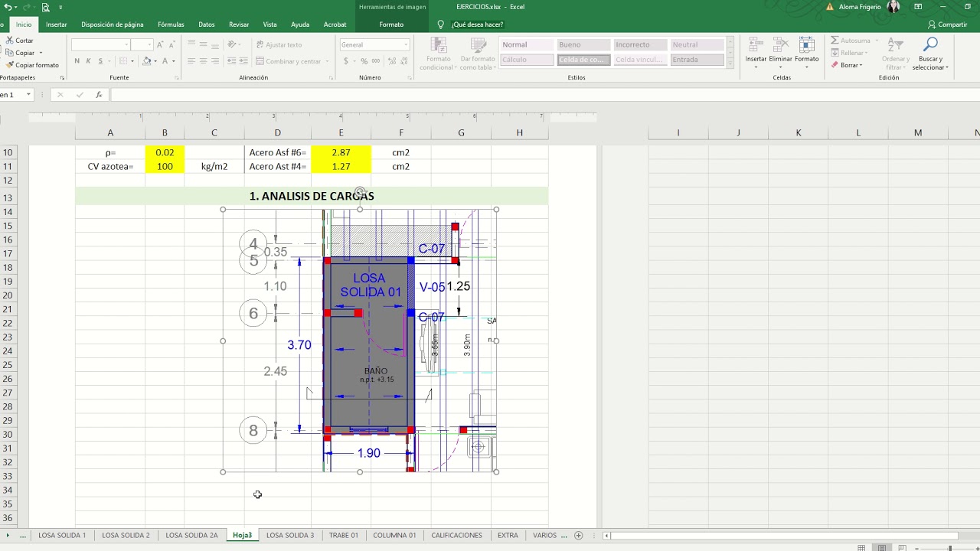Align cell content to middle

(203, 45)
